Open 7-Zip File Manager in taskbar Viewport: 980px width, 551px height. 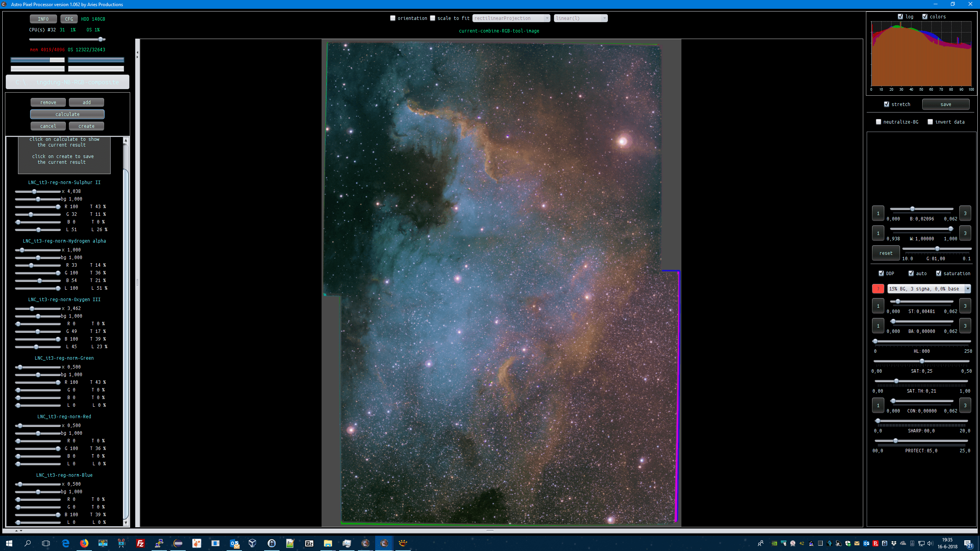click(309, 543)
